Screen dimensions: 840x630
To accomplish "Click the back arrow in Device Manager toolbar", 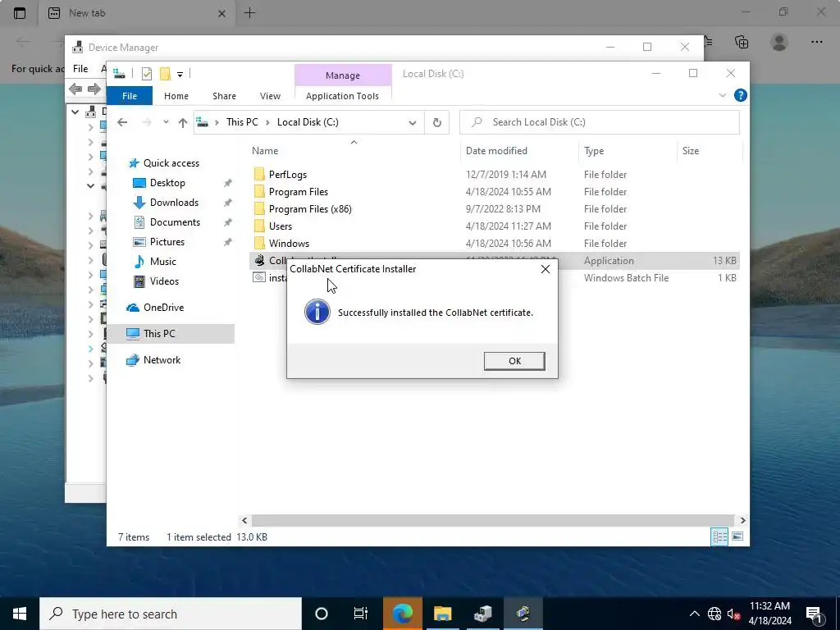I will click(x=75, y=89).
